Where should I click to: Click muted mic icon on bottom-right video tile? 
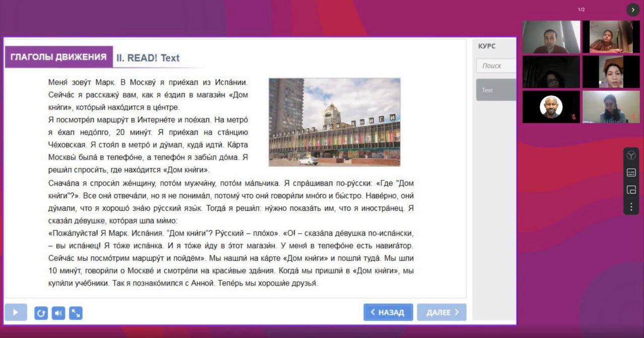coord(633,117)
